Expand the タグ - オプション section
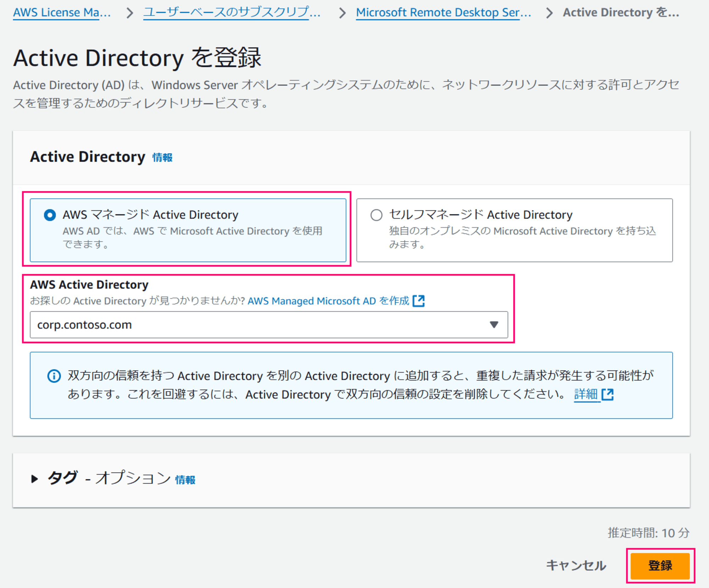This screenshot has height=588, width=709. click(34, 479)
